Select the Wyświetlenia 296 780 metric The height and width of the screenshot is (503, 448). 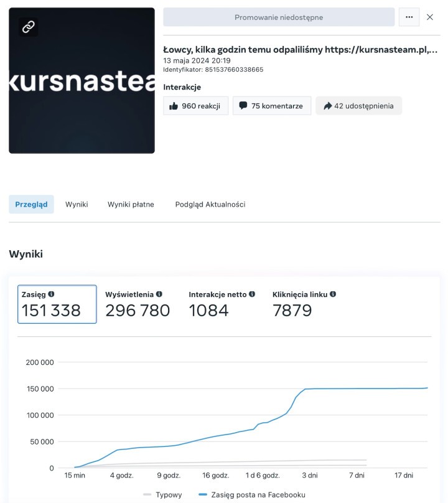click(138, 304)
